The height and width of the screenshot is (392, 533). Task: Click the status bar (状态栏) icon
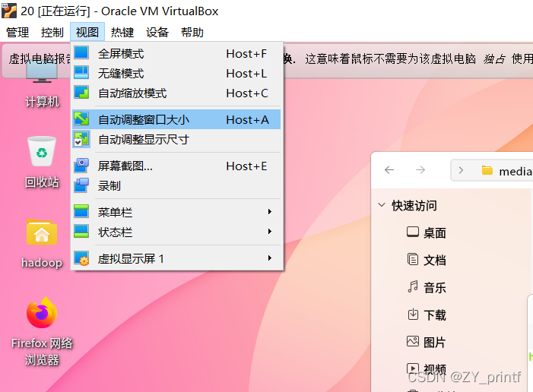point(81,232)
